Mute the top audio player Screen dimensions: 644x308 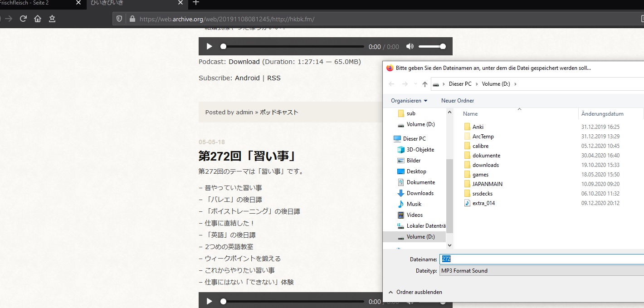point(410,46)
